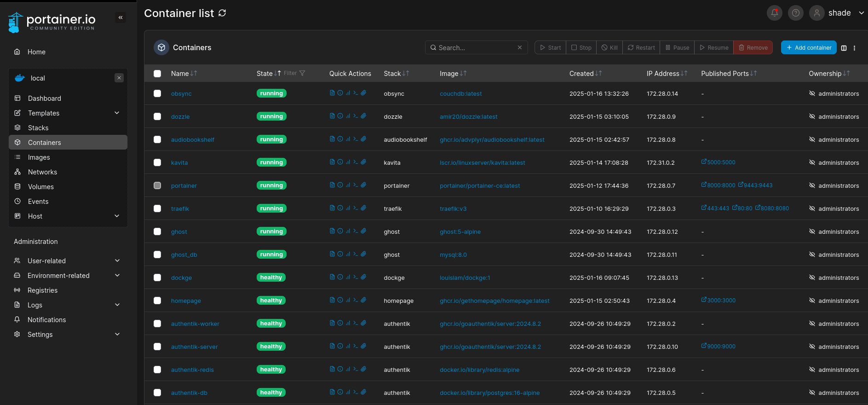The width and height of the screenshot is (868, 405).
Task: Expand the Environment-related administration section
Action: pyautogui.click(x=68, y=275)
